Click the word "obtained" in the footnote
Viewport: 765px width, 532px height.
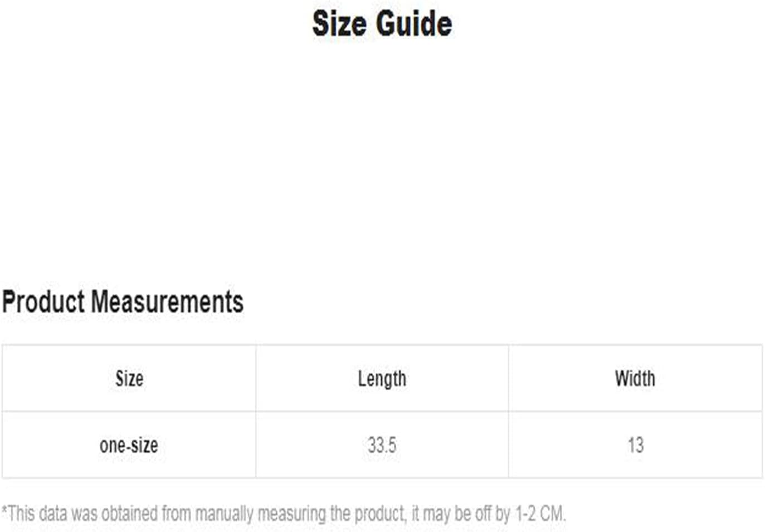point(129,513)
